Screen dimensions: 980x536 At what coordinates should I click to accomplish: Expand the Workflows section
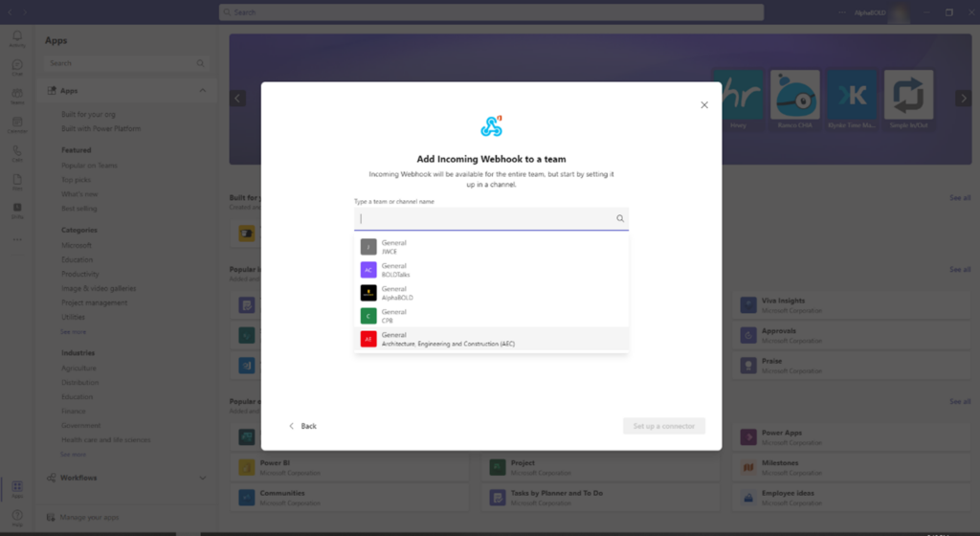tap(202, 478)
